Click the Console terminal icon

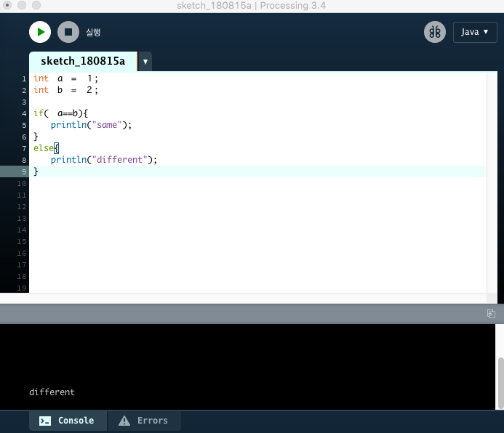pos(45,421)
